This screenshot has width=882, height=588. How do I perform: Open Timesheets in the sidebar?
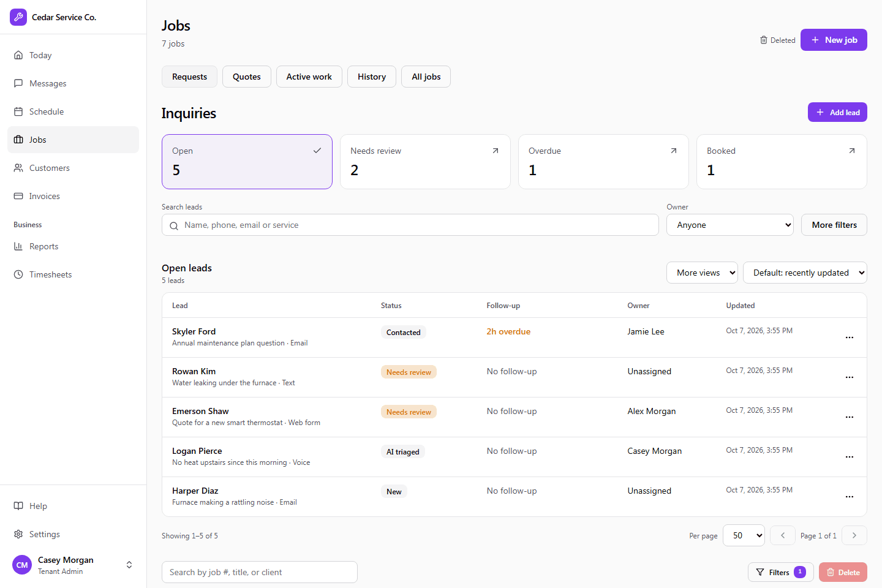point(73,274)
